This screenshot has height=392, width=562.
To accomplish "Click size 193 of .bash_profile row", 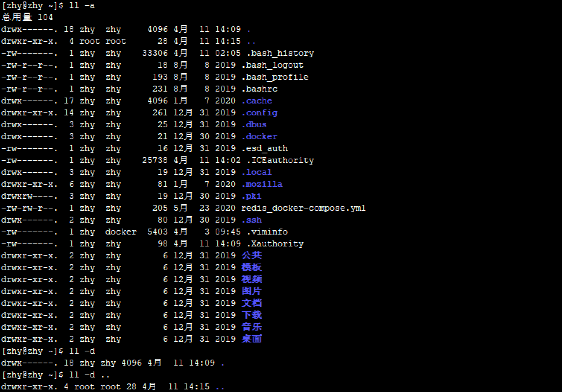I will 160,77.
